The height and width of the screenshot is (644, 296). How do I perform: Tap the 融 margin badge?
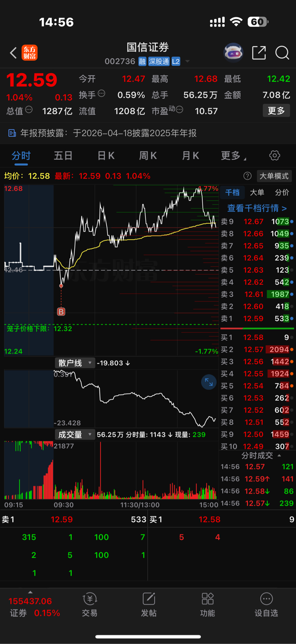[x=142, y=61]
